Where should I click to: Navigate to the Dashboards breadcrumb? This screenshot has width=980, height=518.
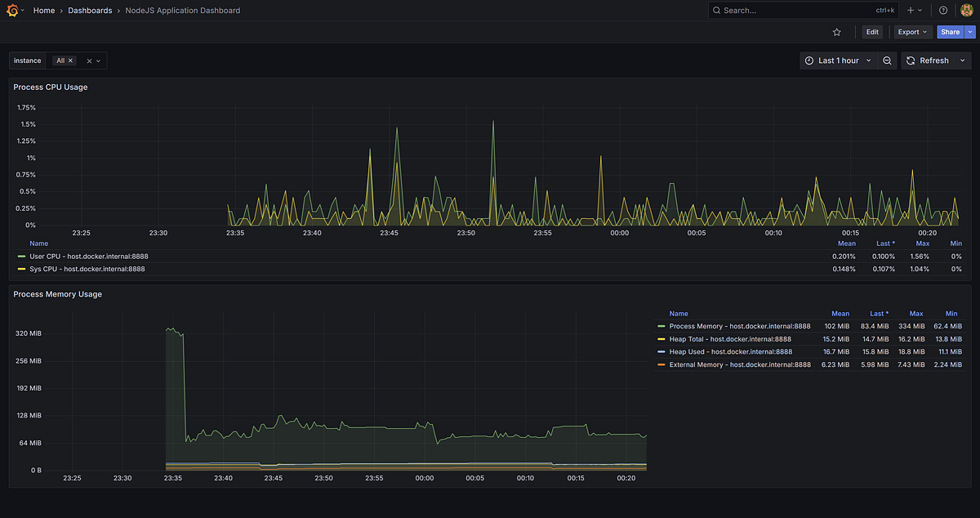[x=90, y=10]
